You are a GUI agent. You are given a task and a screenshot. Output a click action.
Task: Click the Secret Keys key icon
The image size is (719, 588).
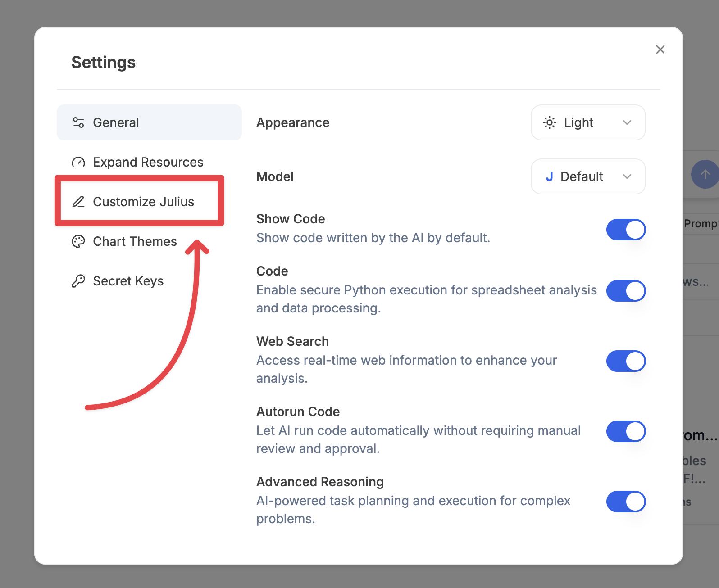[x=78, y=281]
